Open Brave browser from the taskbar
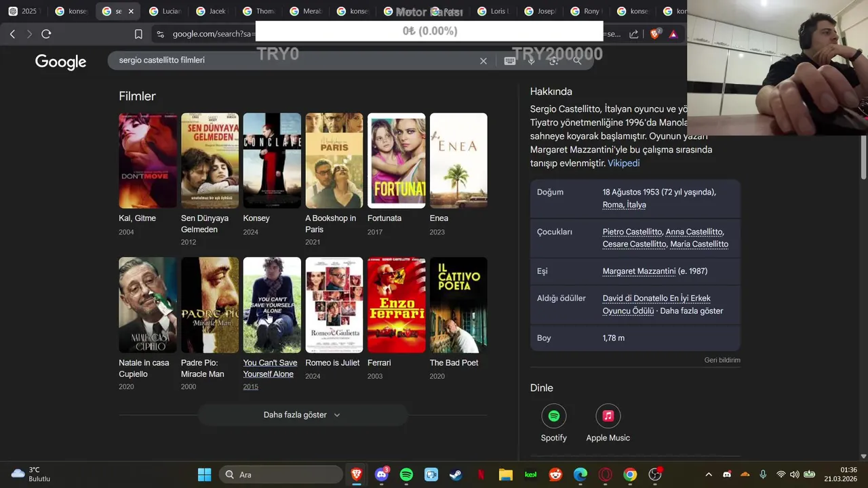Image resolution: width=868 pixels, height=488 pixels. click(356, 474)
